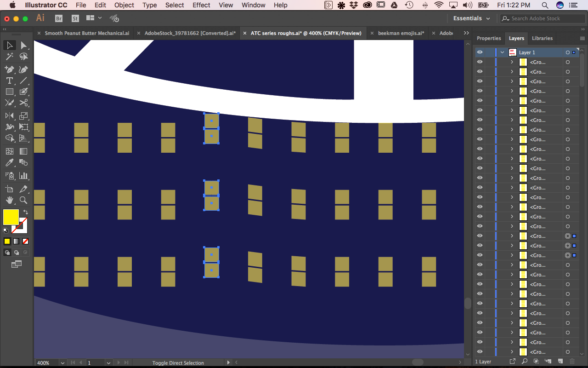
Task: Set paint type to None
Action: pyautogui.click(x=25, y=241)
